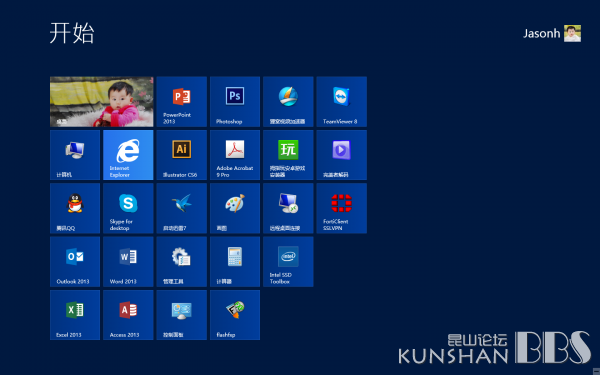600x375 pixels.
Task: Open the purple play-button media player tile
Action: [x=342, y=155]
